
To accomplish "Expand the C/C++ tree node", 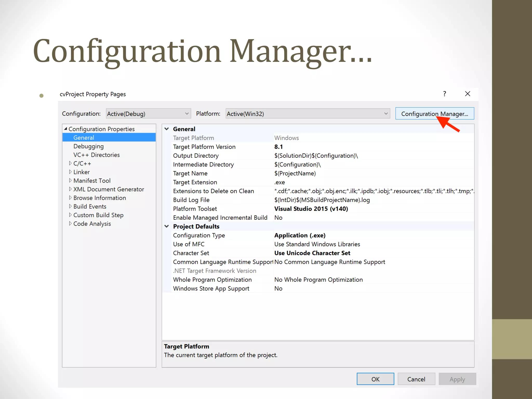I will tap(70, 163).
